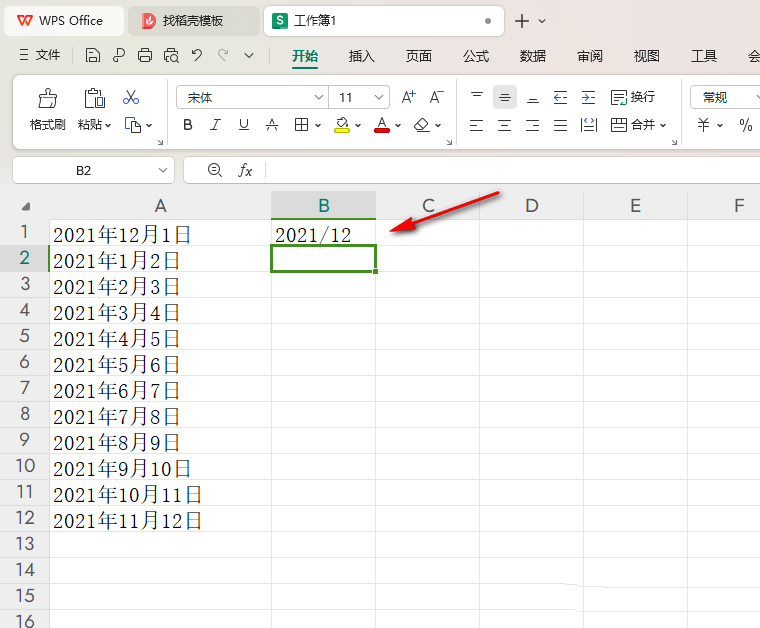The height and width of the screenshot is (628, 760).
Task: Cut selection with scissors icon
Action: click(x=131, y=97)
